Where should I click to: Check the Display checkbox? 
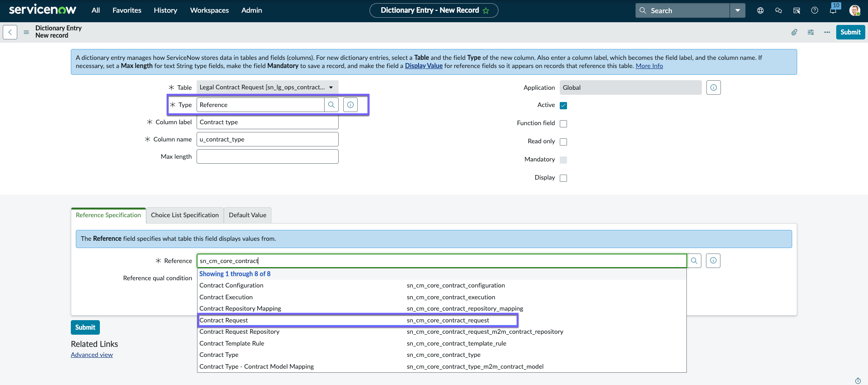coord(563,178)
